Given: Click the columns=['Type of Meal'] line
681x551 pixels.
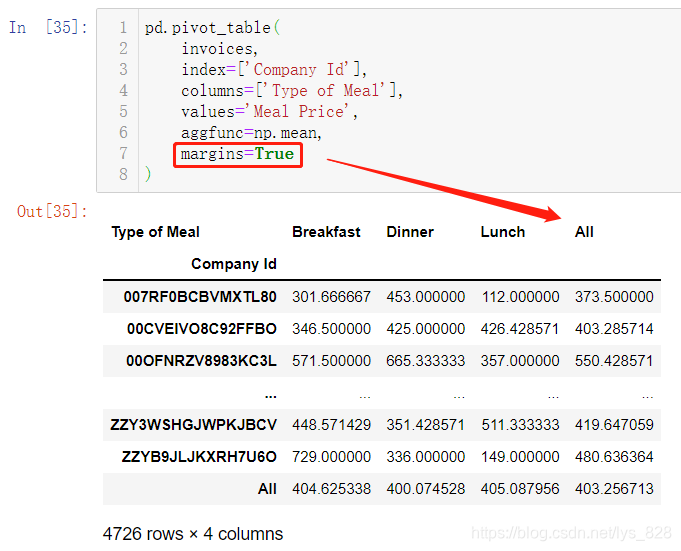Looking at the screenshot, I should click(x=292, y=91).
